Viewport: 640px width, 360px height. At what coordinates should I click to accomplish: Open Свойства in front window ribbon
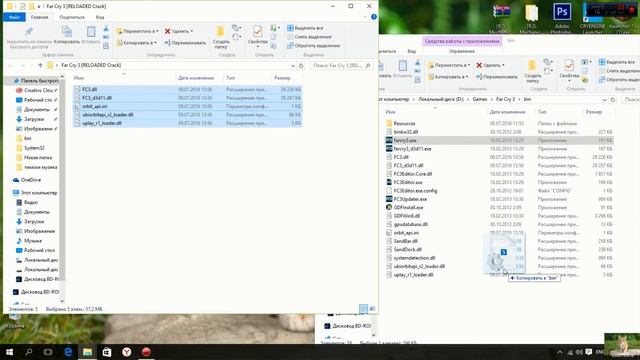(x=258, y=37)
